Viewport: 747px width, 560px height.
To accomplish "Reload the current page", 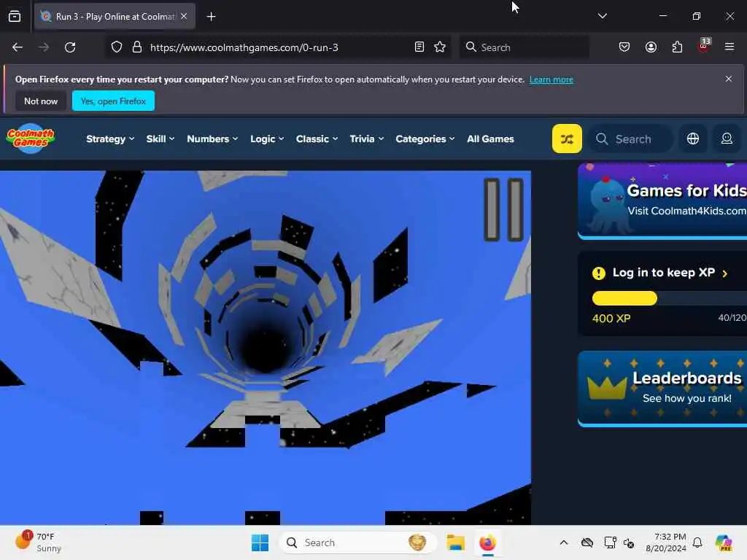I will pyautogui.click(x=70, y=47).
